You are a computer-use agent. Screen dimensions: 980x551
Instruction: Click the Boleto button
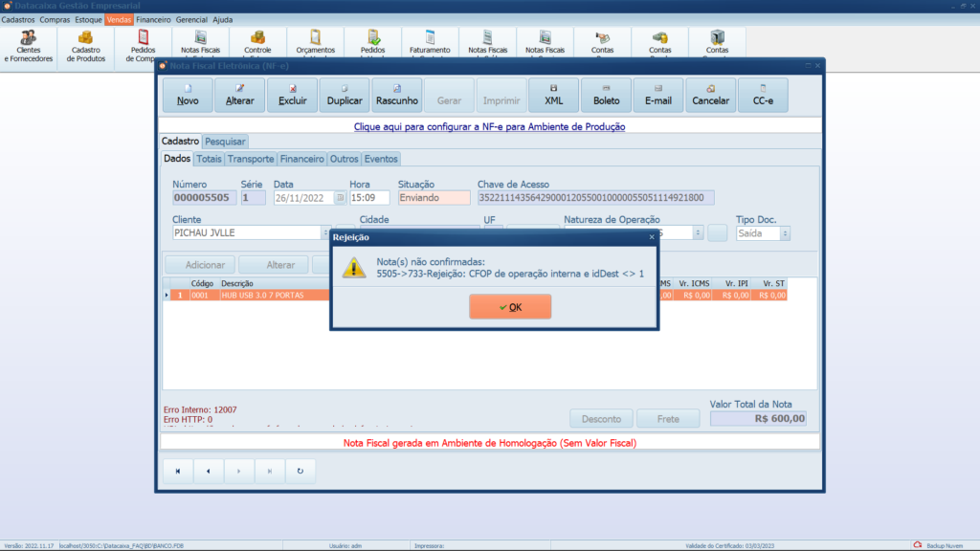pyautogui.click(x=606, y=95)
